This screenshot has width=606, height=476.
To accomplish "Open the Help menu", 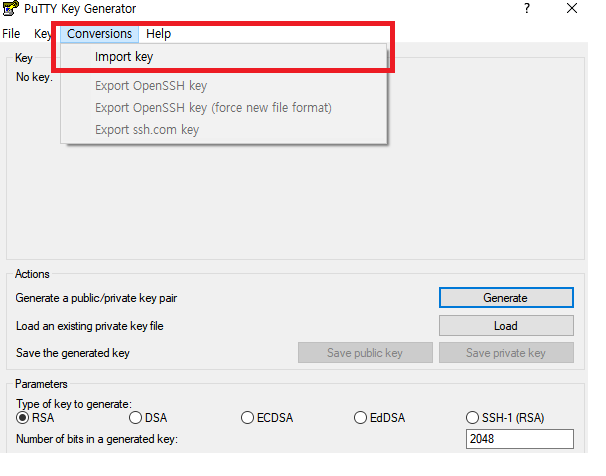I will point(158,34).
